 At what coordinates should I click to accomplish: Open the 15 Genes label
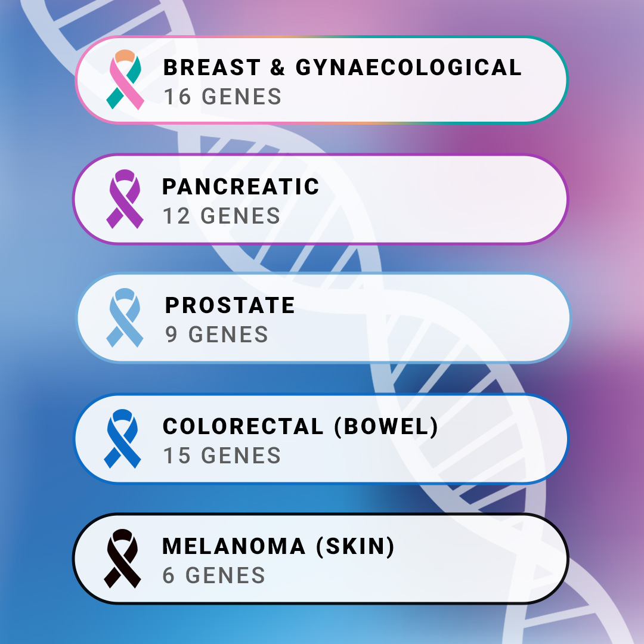[222, 456]
